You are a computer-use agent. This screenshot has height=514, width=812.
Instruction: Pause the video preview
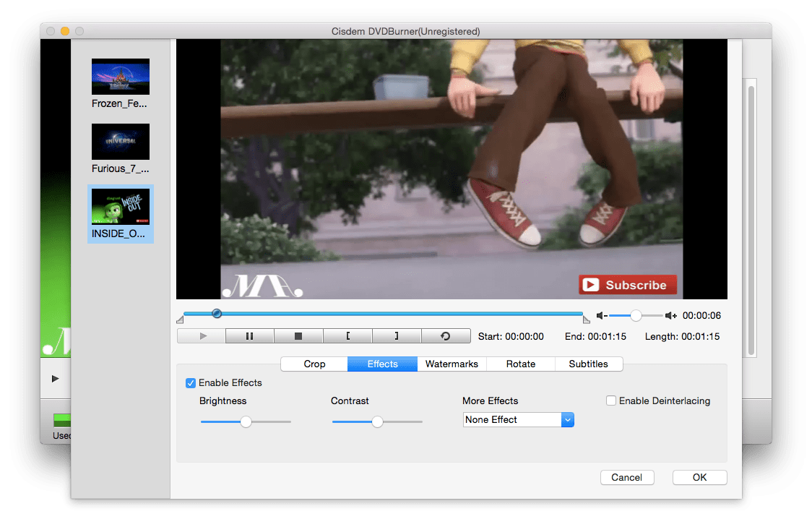click(x=250, y=336)
